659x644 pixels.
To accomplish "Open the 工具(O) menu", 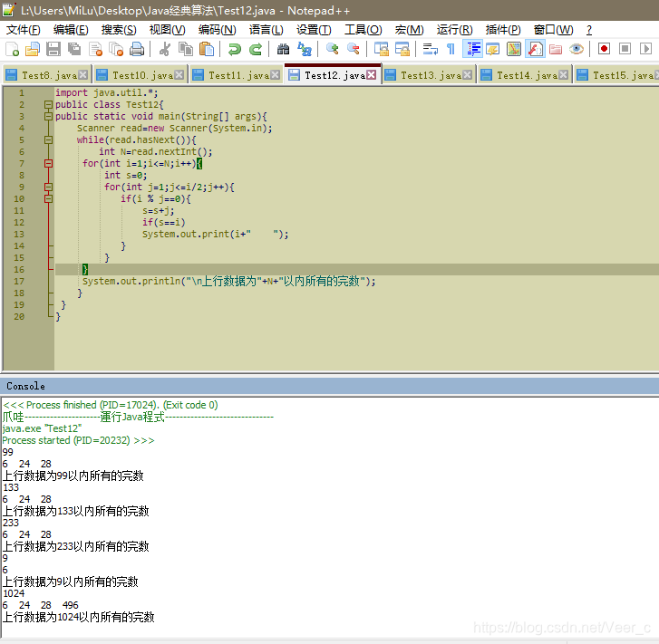I will point(363,30).
